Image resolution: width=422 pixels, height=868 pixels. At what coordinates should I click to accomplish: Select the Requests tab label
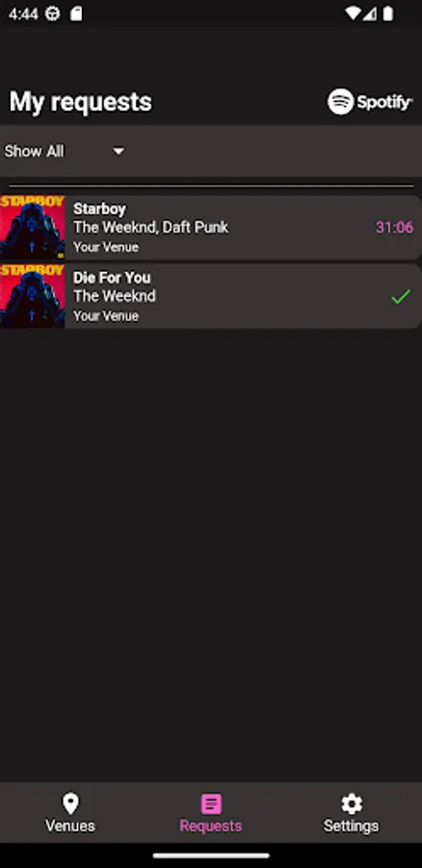211,826
